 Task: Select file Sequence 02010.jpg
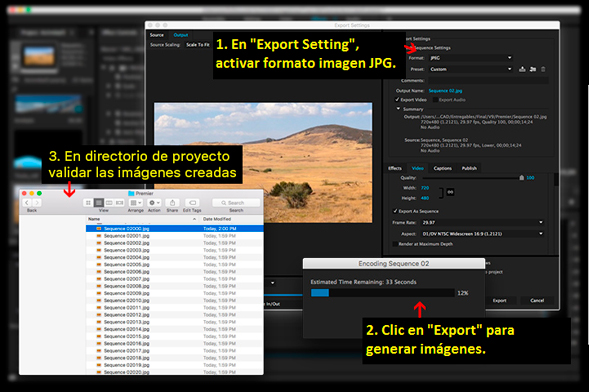pyautogui.click(x=175, y=300)
